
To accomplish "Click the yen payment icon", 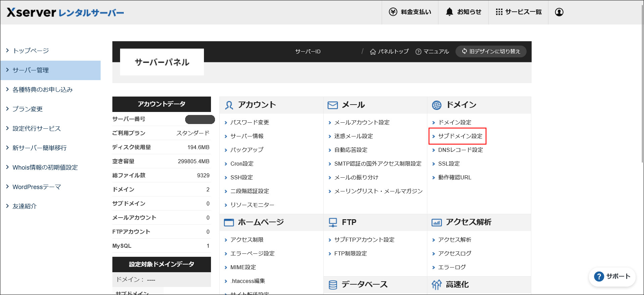I will (393, 12).
